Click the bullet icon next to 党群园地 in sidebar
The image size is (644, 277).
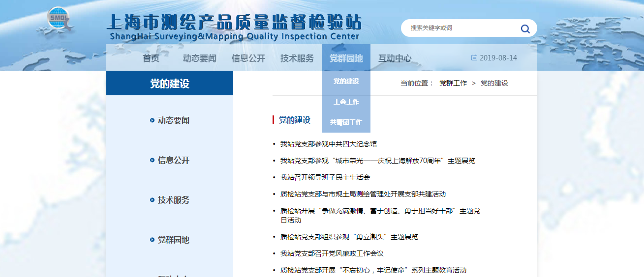tap(152, 240)
